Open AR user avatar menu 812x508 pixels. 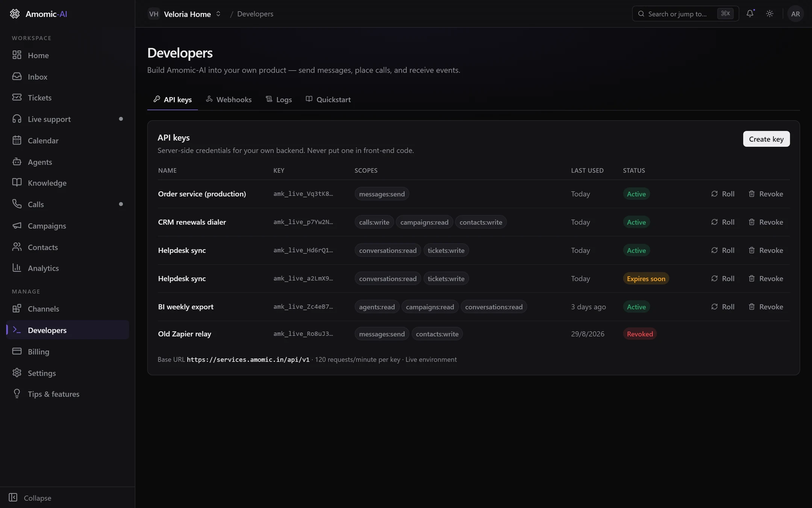795,14
